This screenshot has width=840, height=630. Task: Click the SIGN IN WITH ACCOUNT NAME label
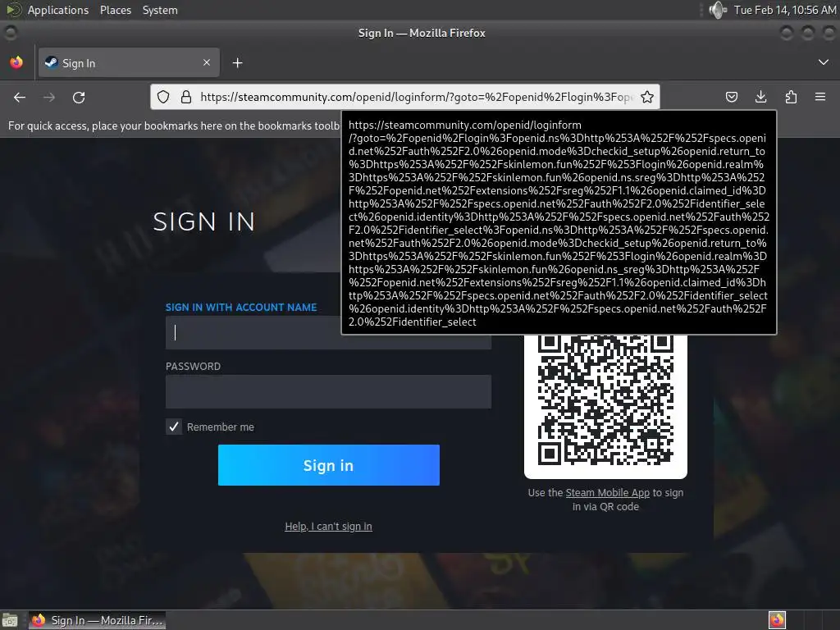tap(241, 308)
